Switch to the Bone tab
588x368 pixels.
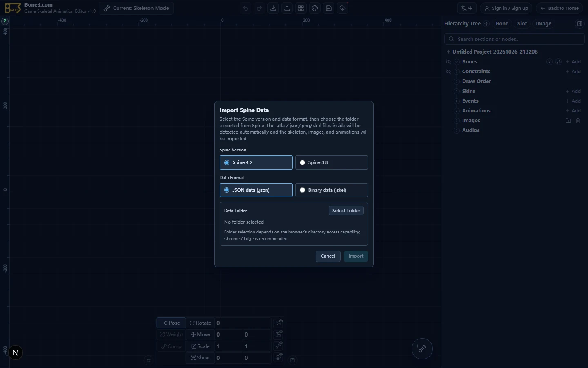pyautogui.click(x=502, y=24)
